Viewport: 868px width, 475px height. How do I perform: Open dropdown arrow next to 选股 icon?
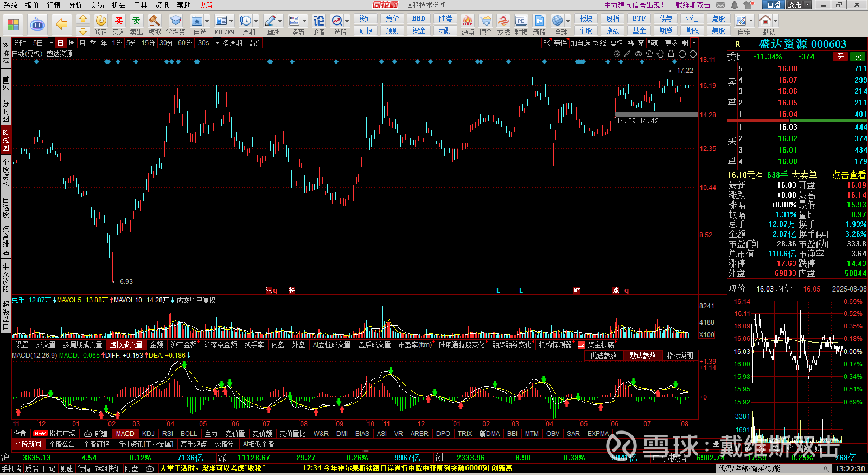pyautogui.click(x=347, y=21)
